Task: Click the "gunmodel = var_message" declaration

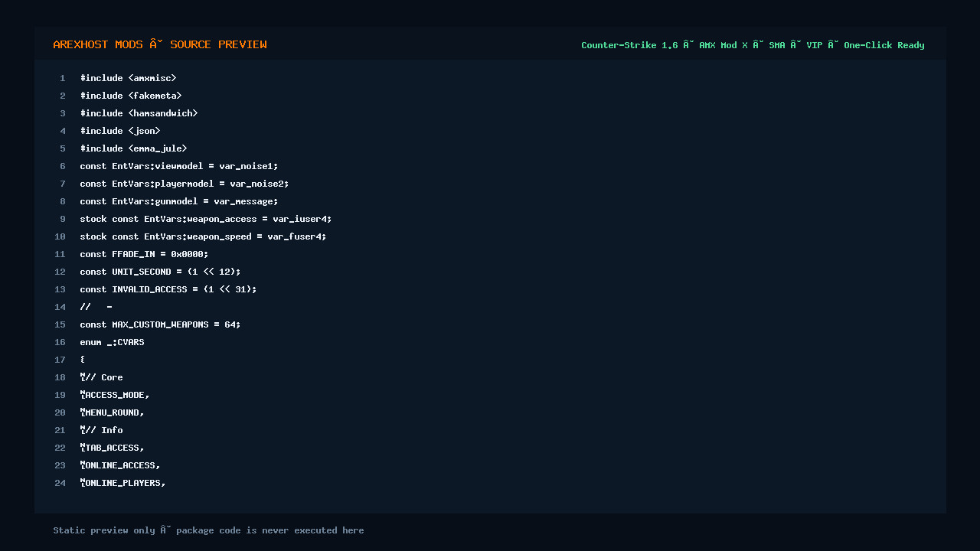Action: tap(179, 201)
